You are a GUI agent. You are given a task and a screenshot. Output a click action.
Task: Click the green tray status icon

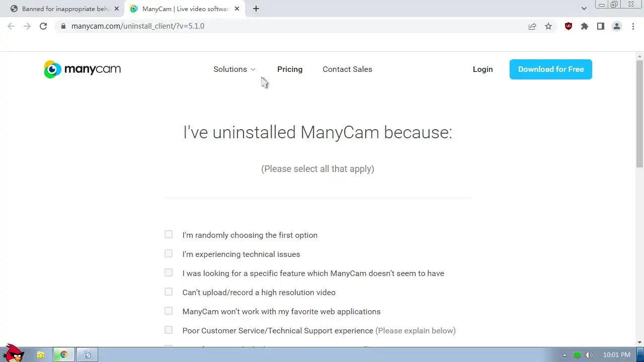(x=577, y=355)
